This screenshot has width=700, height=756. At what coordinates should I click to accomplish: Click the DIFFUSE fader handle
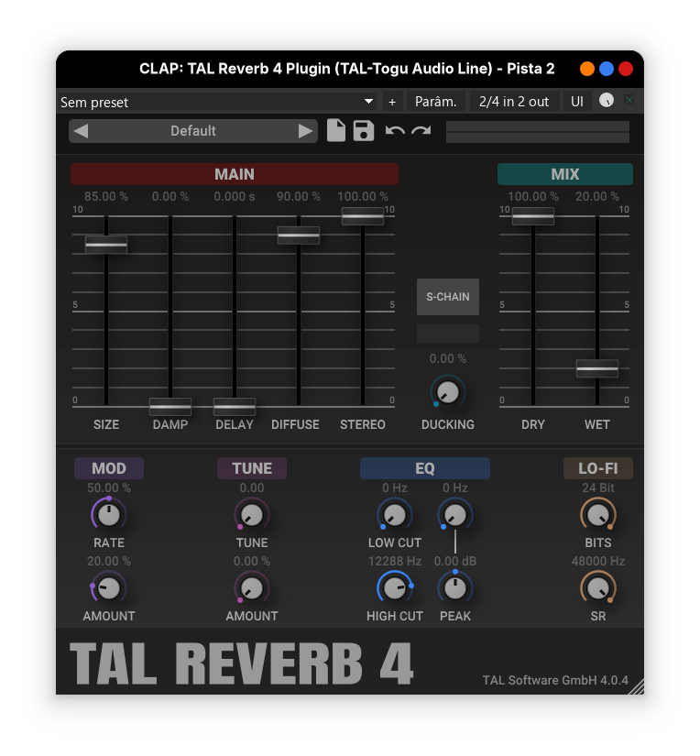point(299,236)
